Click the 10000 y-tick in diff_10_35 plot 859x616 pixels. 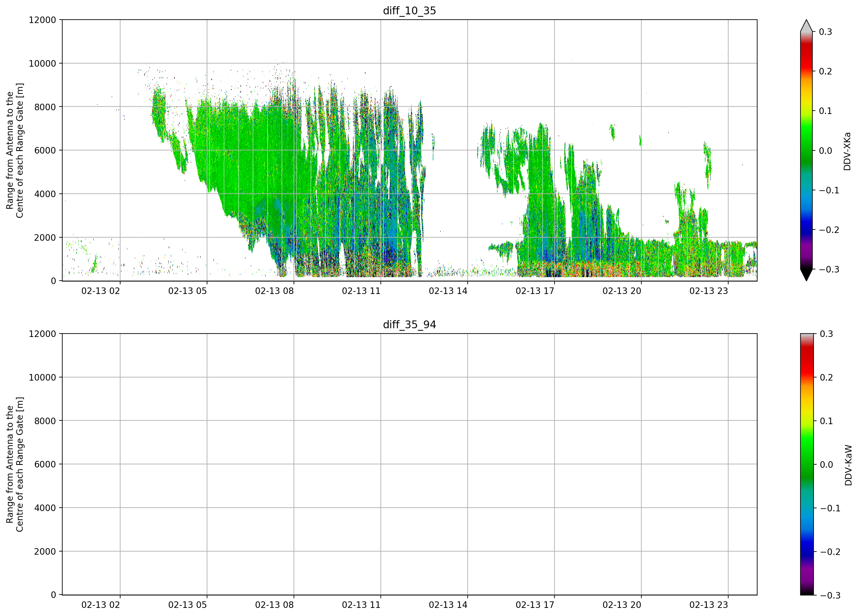[x=42, y=63]
